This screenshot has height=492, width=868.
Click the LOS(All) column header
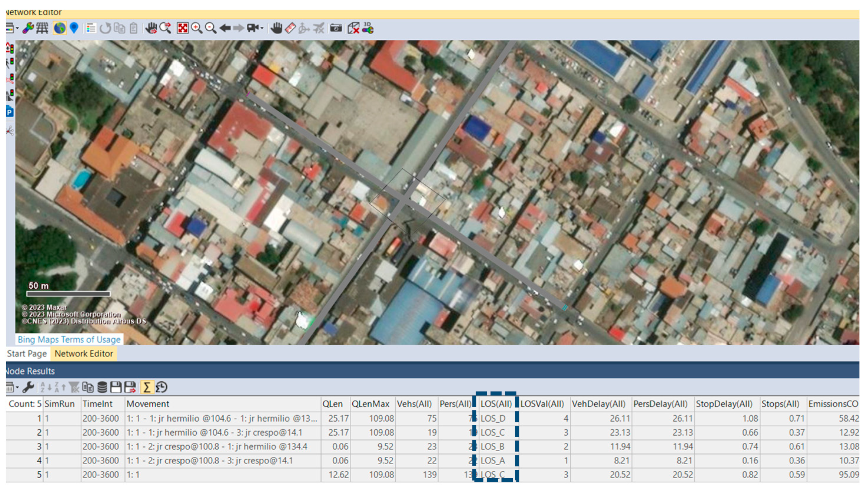(x=496, y=404)
